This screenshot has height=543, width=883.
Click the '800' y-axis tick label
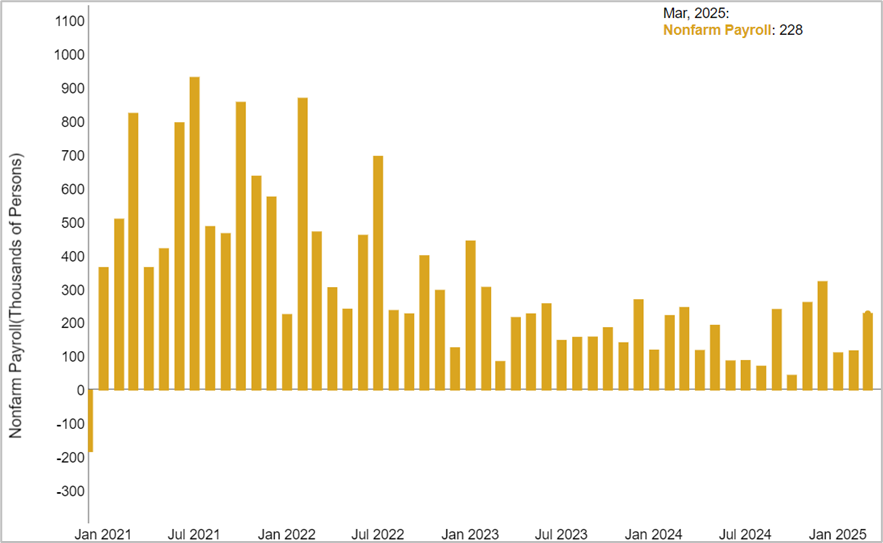tap(73, 122)
